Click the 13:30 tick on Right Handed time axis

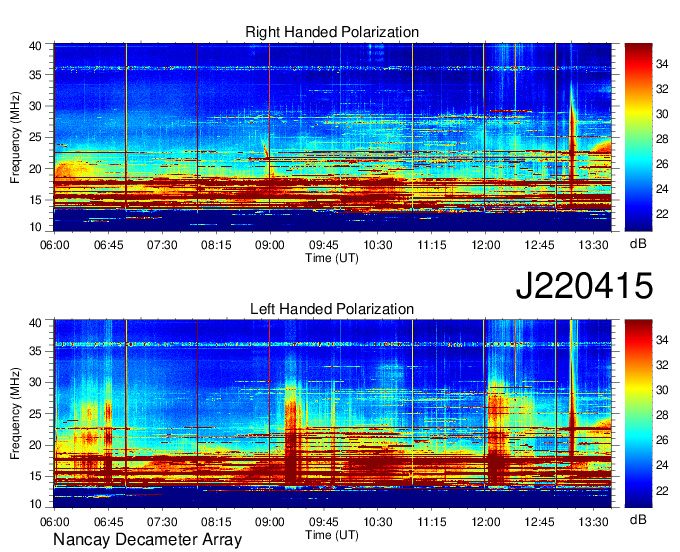(x=593, y=245)
